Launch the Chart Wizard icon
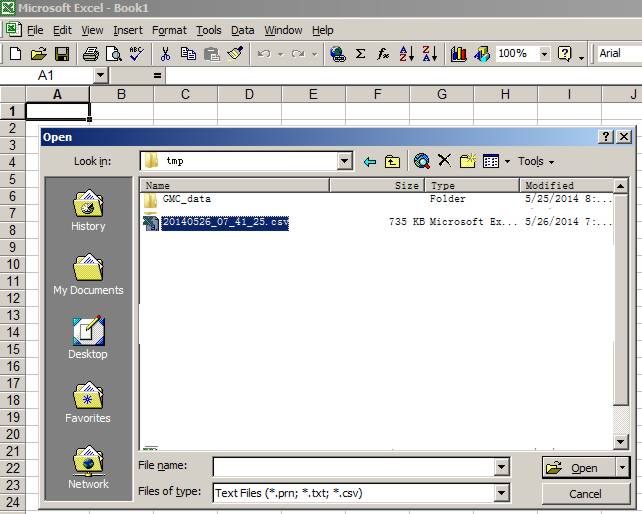642x514 pixels. [459, 54]
